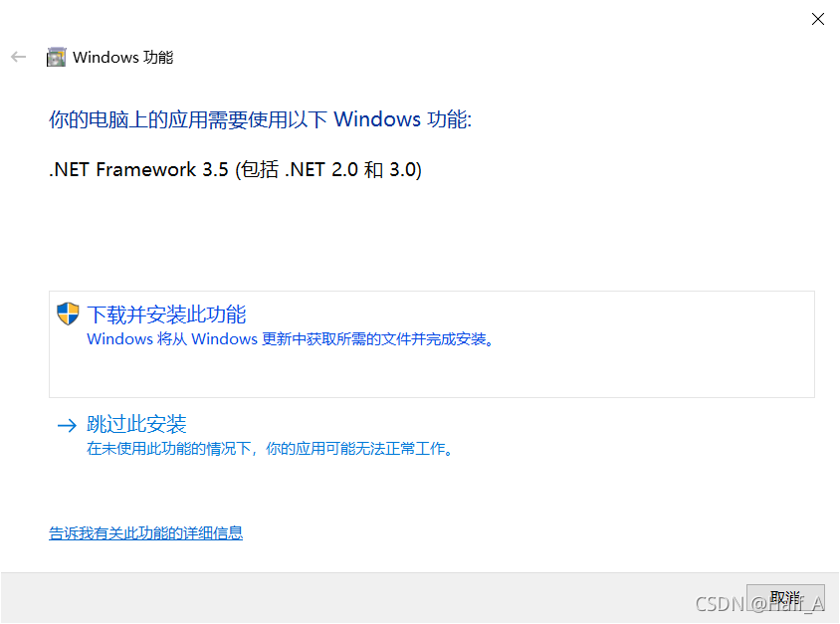Close the Windows 功能 dialog with X

click(x=817, y=19)
